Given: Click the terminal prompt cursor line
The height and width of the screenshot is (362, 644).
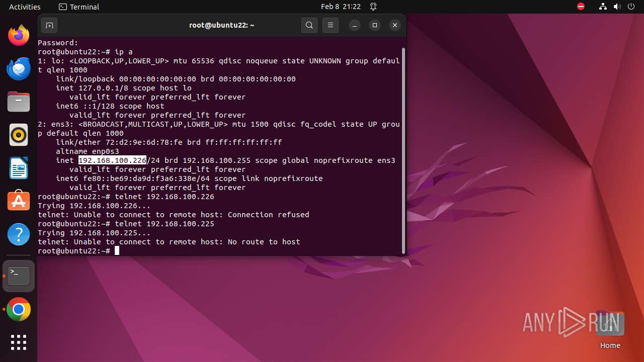Looking at the screenshot, I should (78, 251).
